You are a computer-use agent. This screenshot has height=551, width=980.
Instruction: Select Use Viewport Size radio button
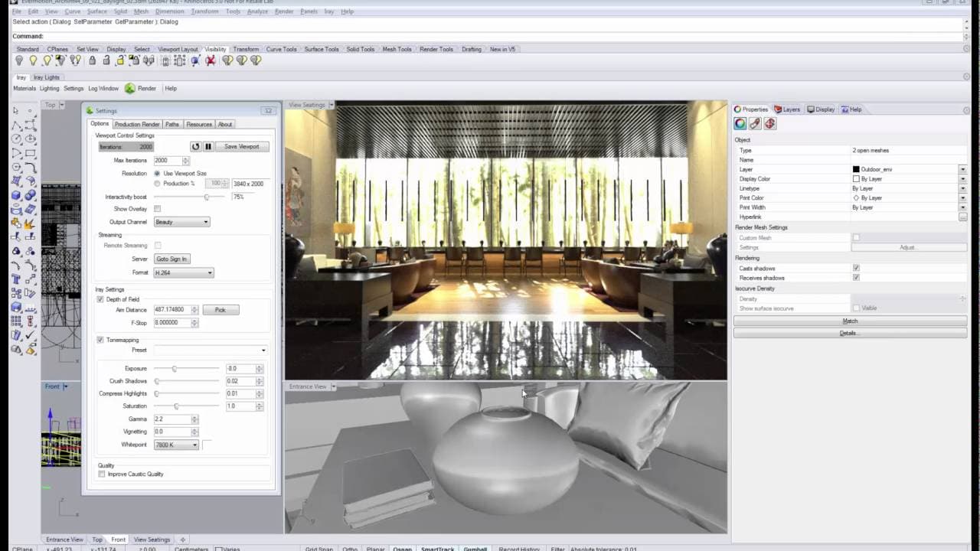158,174
